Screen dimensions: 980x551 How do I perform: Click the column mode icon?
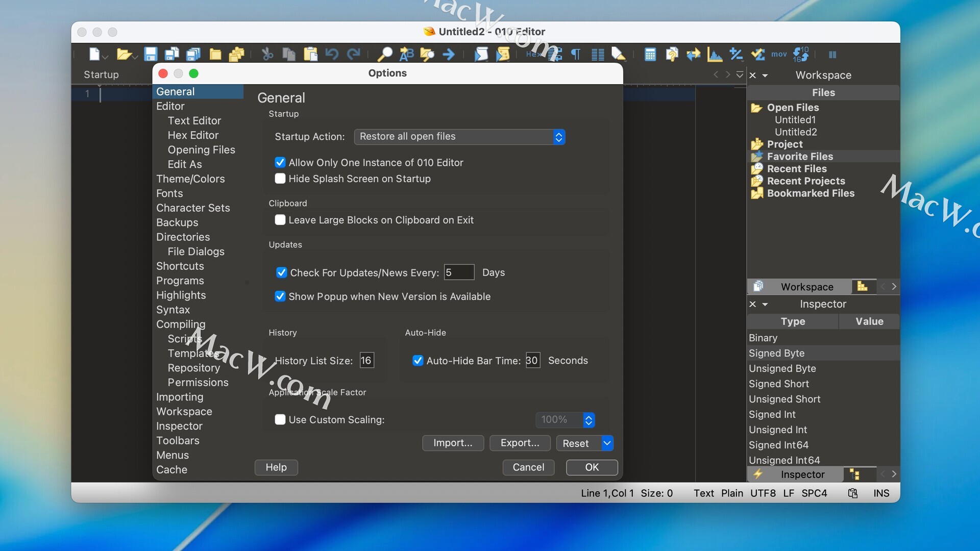(598, 54)
